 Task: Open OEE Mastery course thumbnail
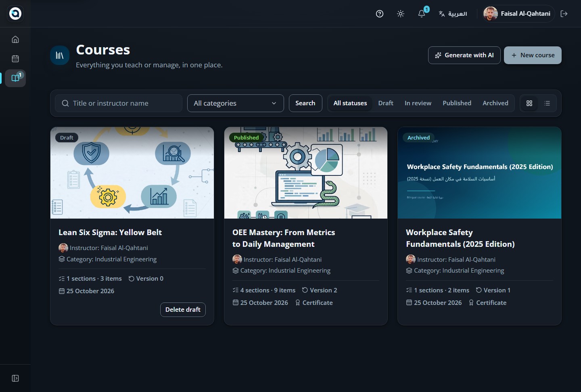pos(306,173)
